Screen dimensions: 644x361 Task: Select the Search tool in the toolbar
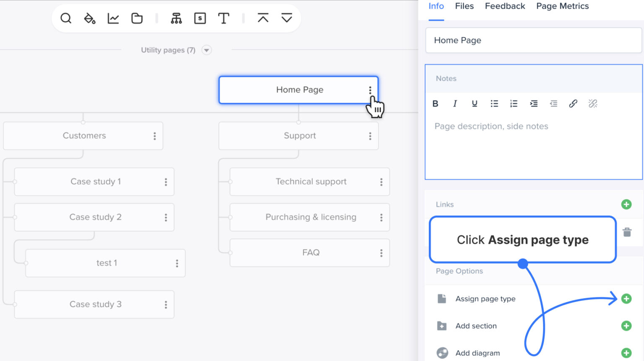pos(66,18)
